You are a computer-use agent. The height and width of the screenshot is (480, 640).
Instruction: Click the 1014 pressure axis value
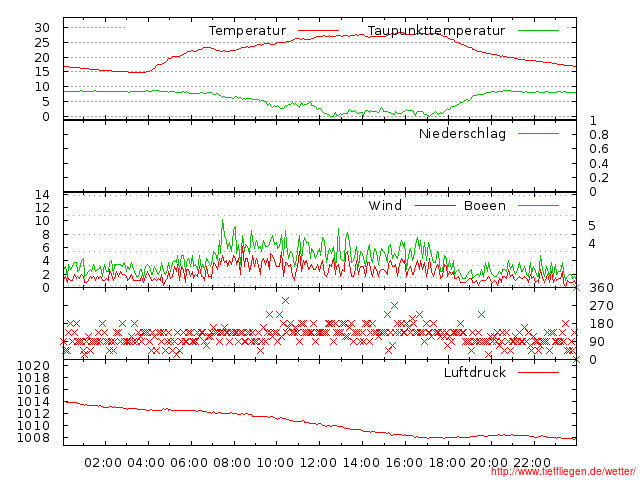(x=33, y=402)
